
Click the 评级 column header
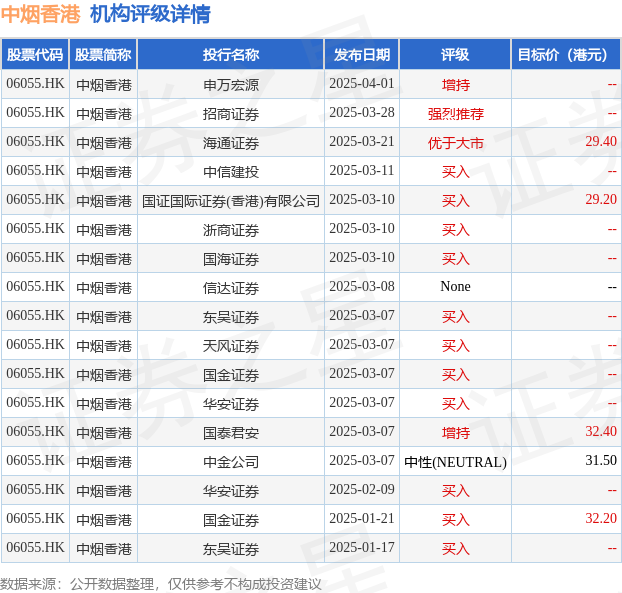tap(455, 54)
